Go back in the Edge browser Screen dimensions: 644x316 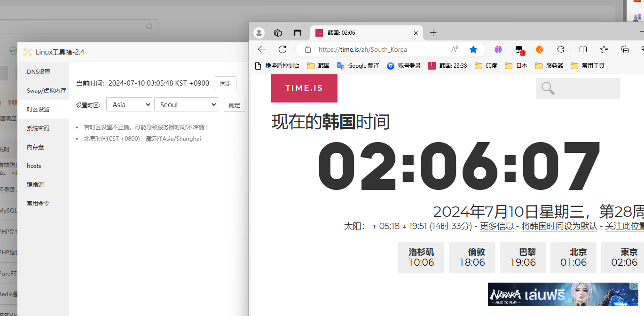[x=262, y=49]
